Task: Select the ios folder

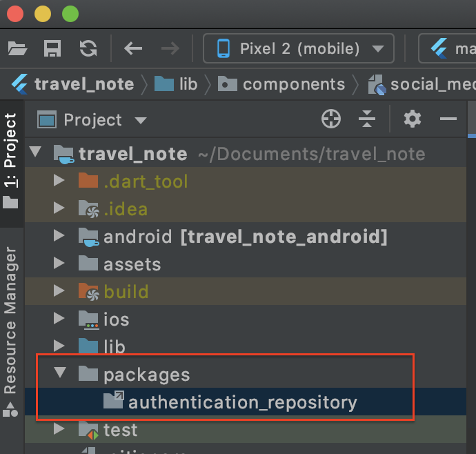Action: pos(246,319)
